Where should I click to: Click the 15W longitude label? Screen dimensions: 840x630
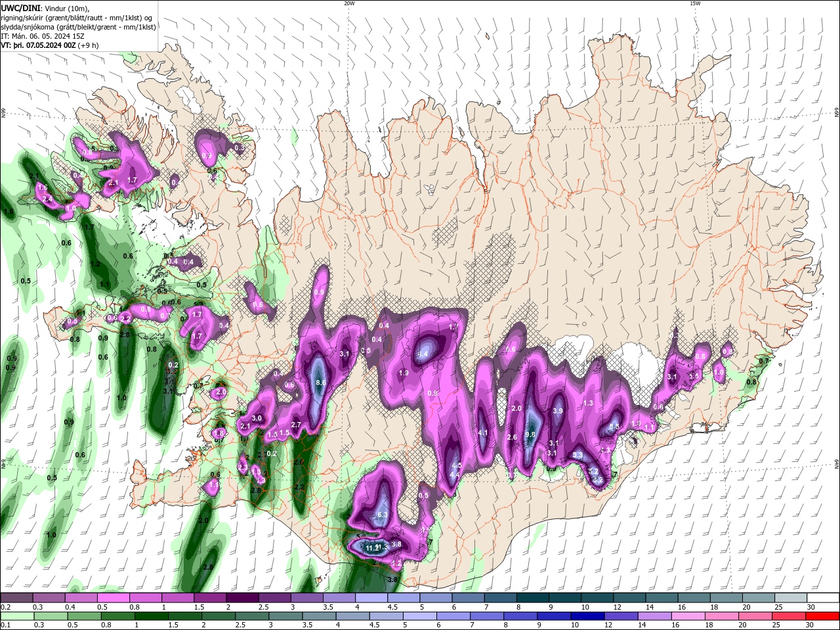694,3
